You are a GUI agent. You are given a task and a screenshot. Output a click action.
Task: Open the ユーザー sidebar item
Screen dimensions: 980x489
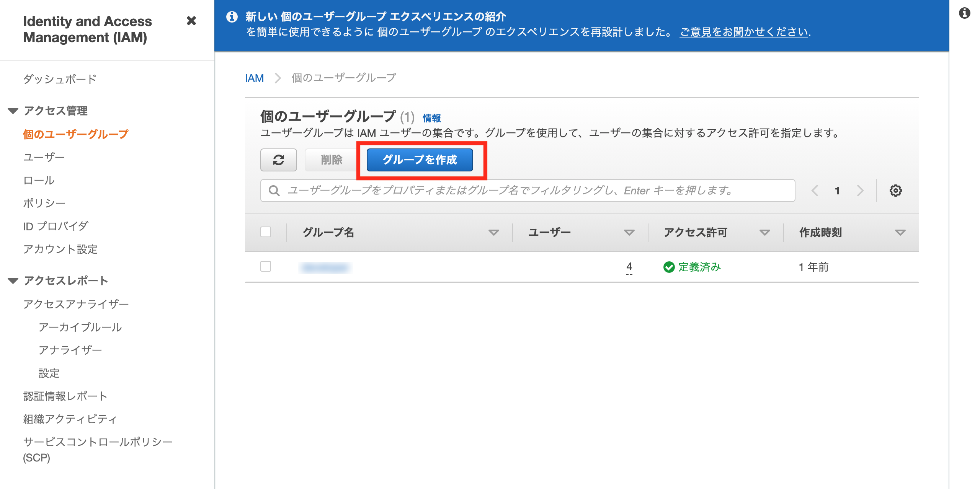(44, 156)
